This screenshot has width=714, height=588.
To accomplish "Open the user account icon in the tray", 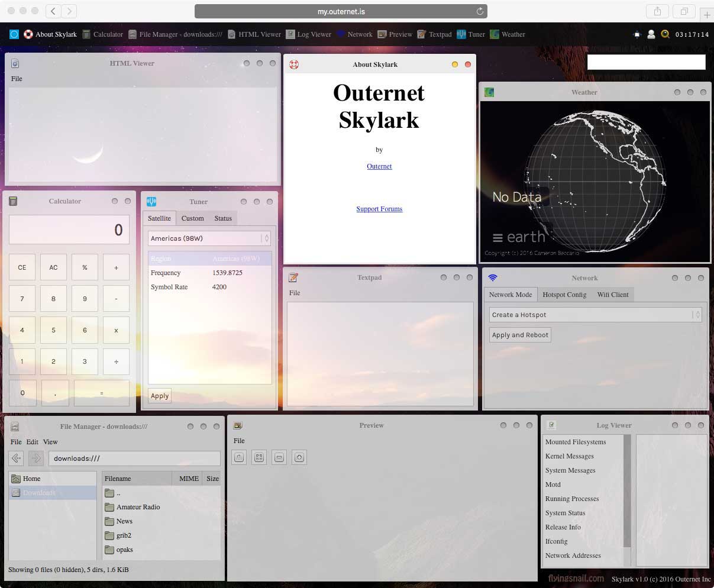I will [x=651, y=34].
